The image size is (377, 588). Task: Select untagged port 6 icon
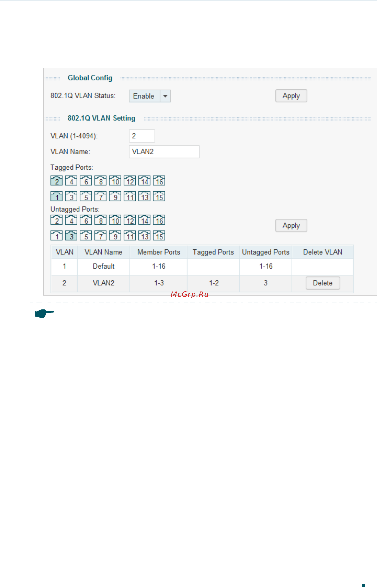tap(86, 220)
